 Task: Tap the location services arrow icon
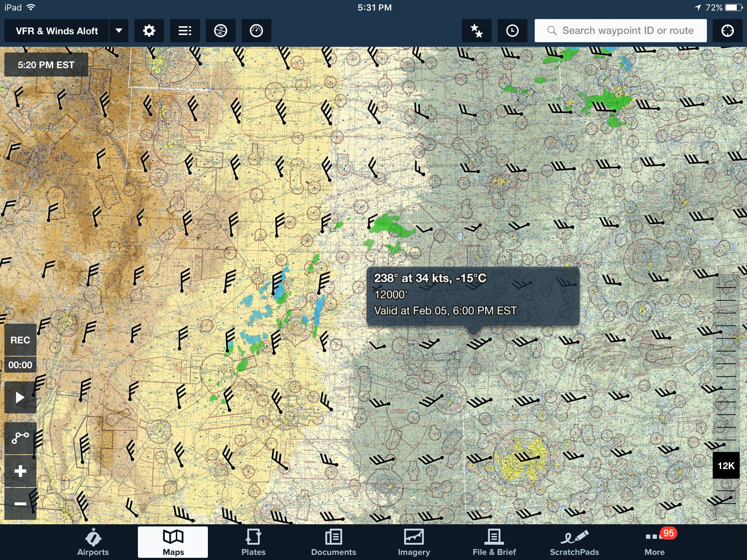[698, 7]
